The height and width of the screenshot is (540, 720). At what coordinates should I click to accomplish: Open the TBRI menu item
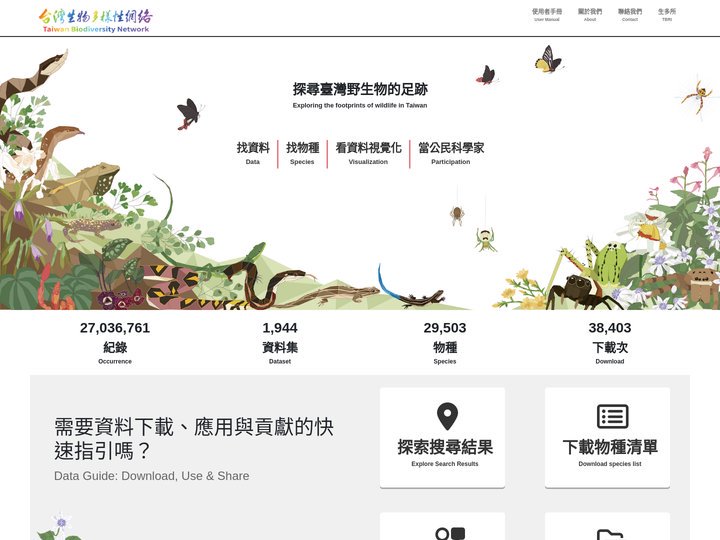tap(667, 15)
